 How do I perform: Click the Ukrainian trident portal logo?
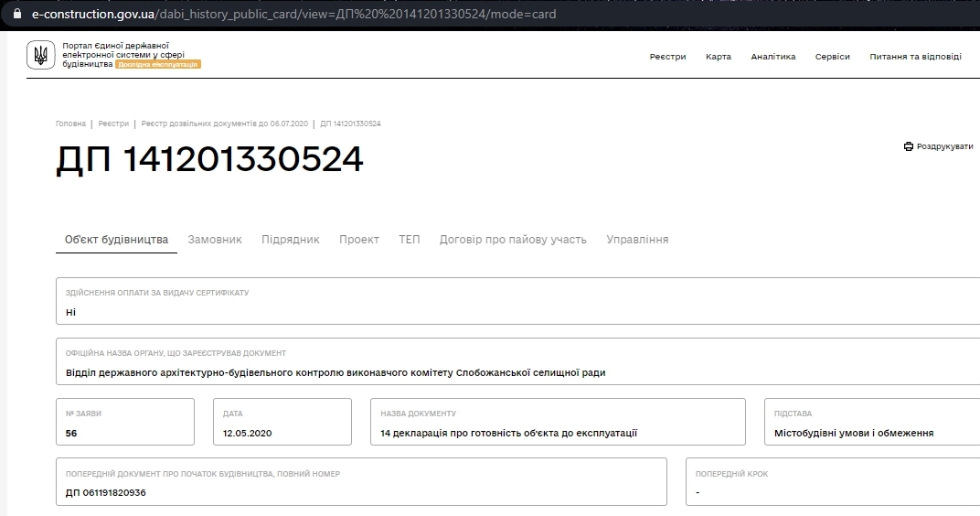(x=40, y=55)
